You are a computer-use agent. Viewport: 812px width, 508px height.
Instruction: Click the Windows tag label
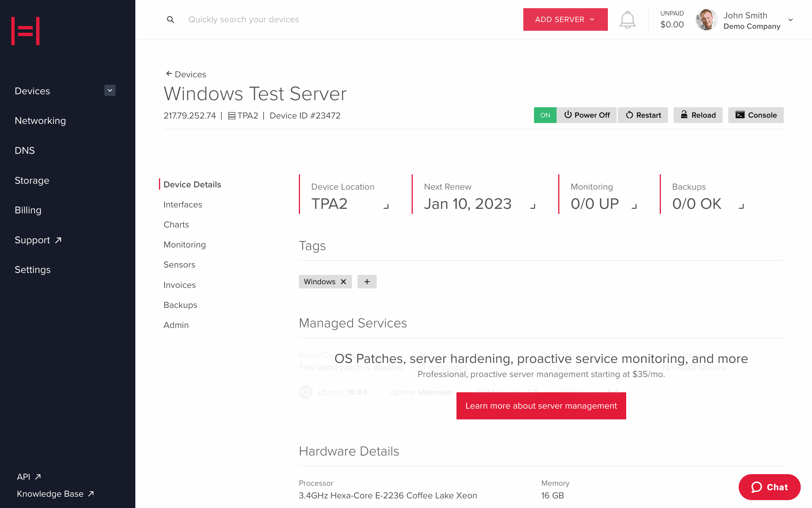tap(319, 282)
